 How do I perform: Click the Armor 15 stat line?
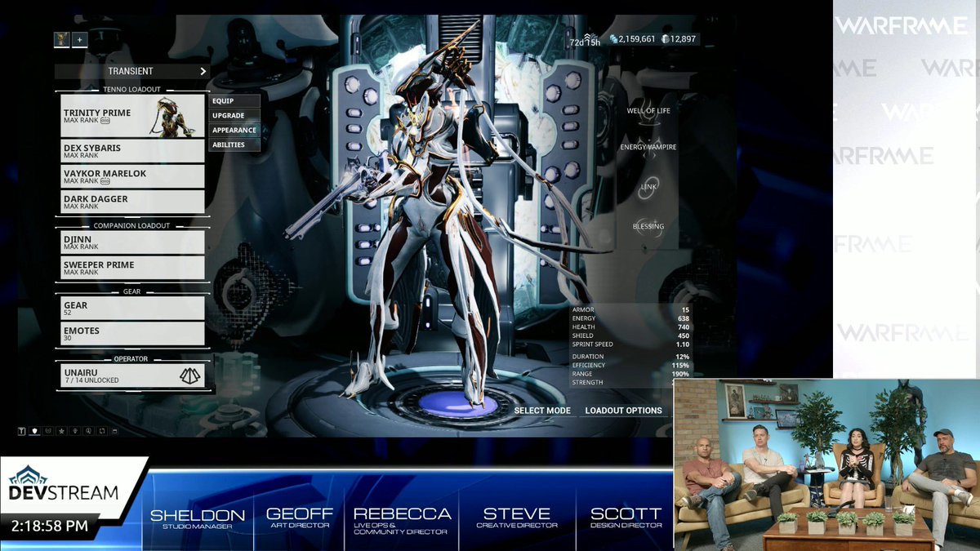[x=631, y=310]
